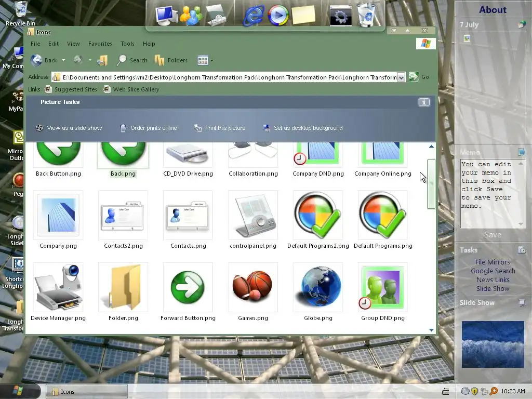Image resolution: width=532 pixels, height=399 pixels.
Task: Open the Web Slice Gallery link
Action: point(131,89)
